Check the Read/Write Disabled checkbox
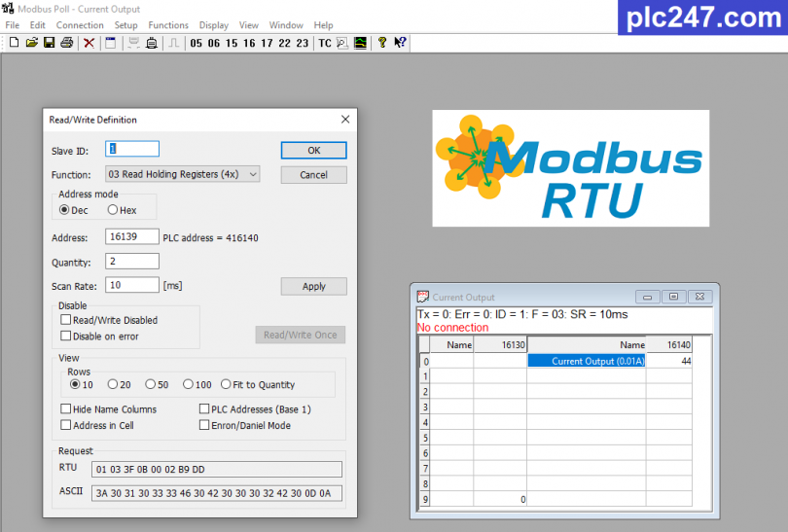Image resolution: width=788 pixels, height=532 pixels. pyautogui.click(x=65, y=320)
